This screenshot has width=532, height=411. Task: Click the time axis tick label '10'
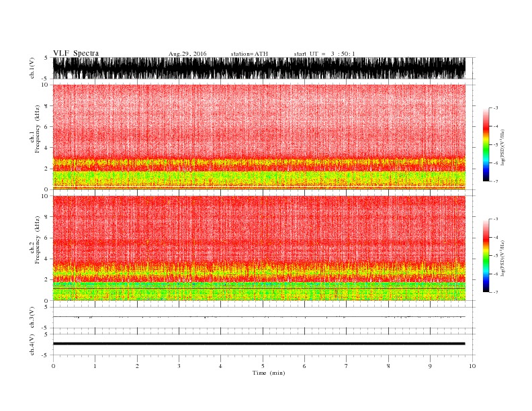click(x=472, y=366)
